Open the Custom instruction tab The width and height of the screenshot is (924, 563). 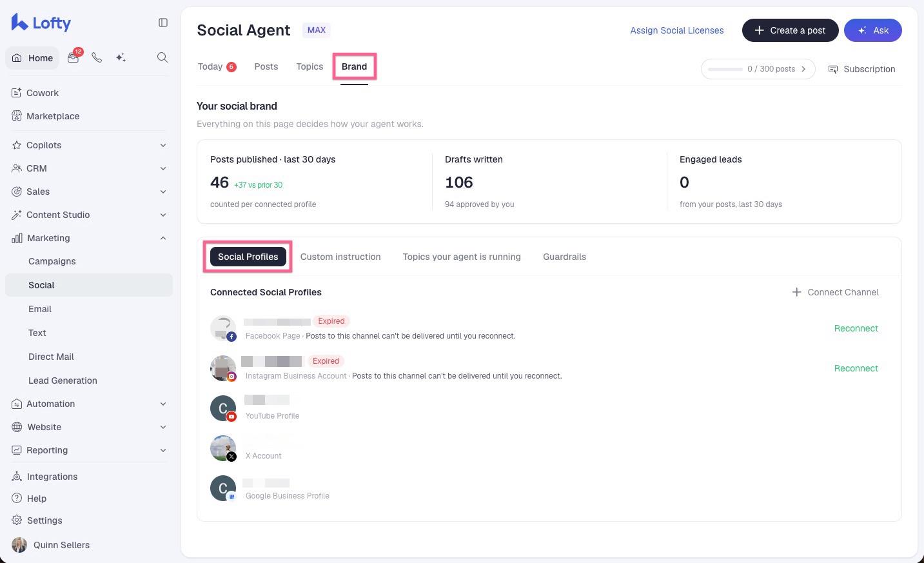tap(340, 257)
